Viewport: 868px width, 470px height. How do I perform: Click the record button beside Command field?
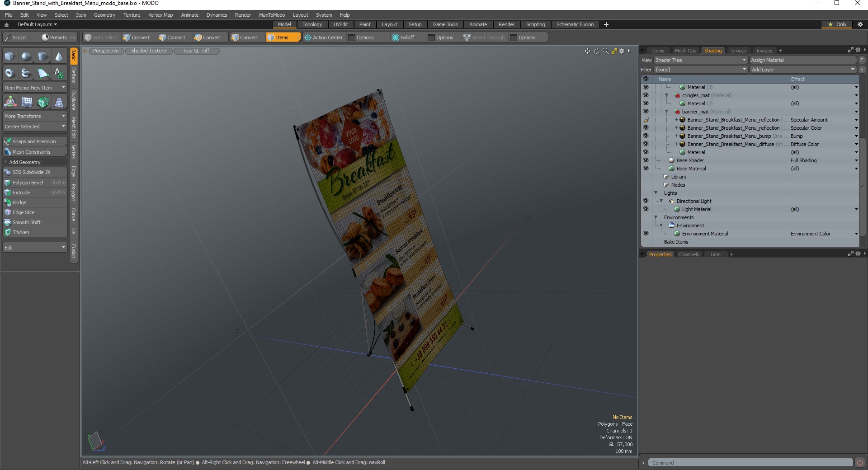pyautogui.click(x=860, y=463)
